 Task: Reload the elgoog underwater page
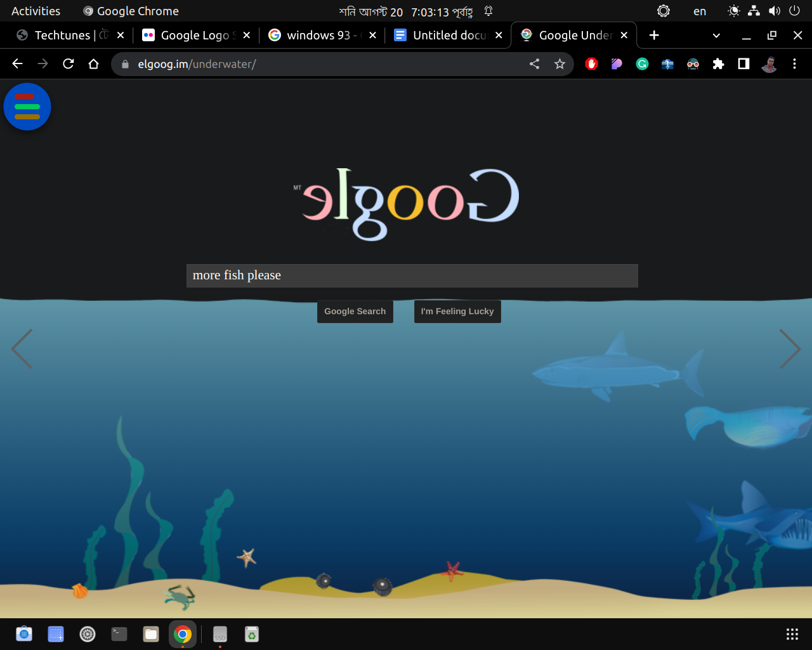[x=69, y=63]
